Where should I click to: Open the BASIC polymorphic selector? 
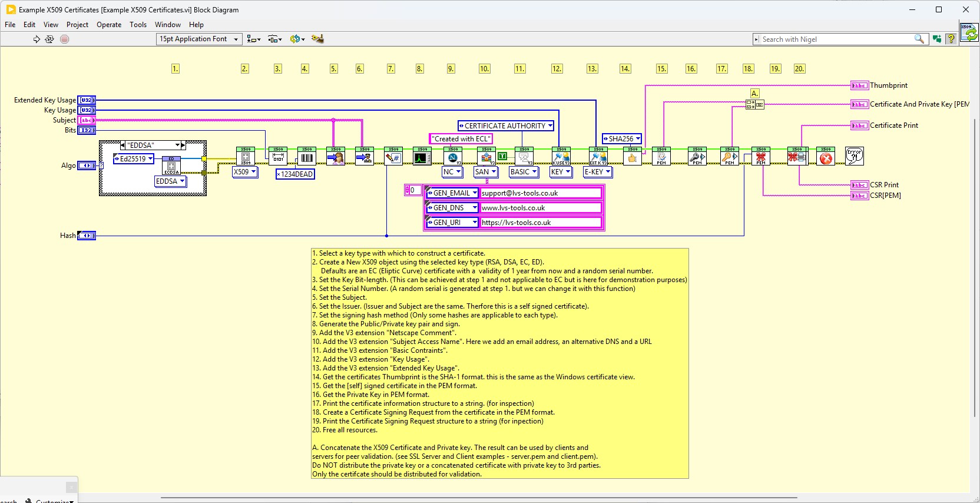pos(524,172)
